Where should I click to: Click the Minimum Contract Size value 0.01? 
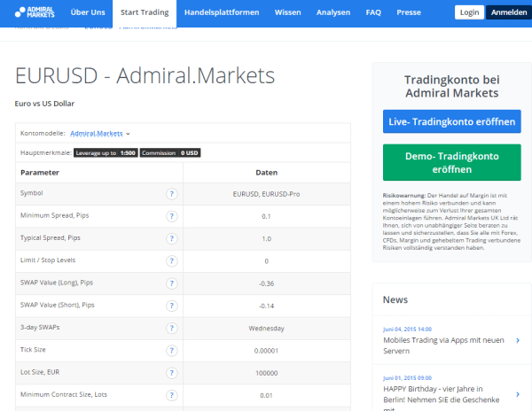266,395
